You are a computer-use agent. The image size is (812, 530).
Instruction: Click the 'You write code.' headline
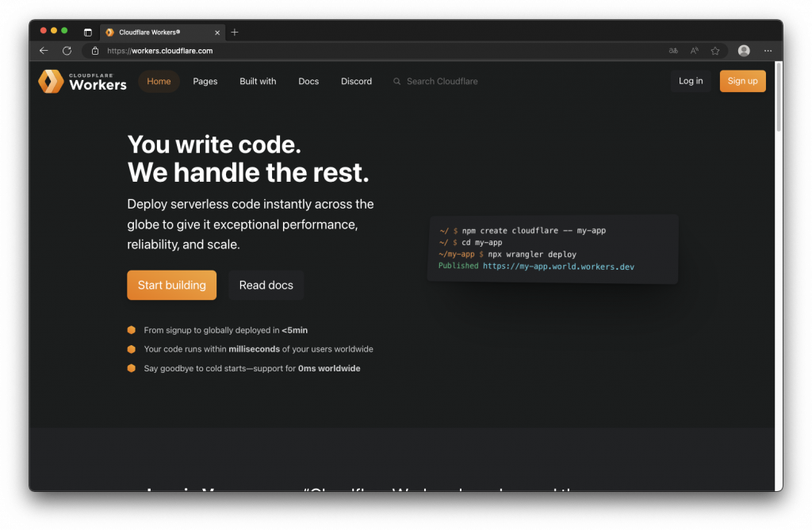(214, 144)
